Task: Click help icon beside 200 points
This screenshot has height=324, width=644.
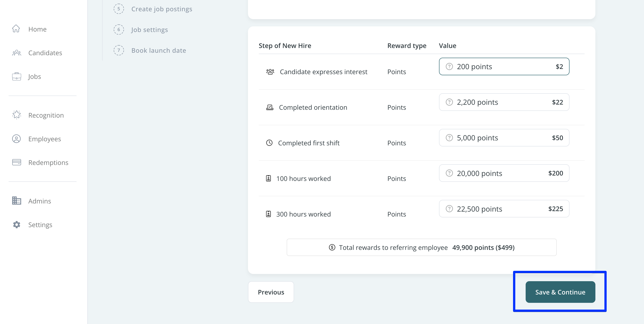Action: pos(449,67)
